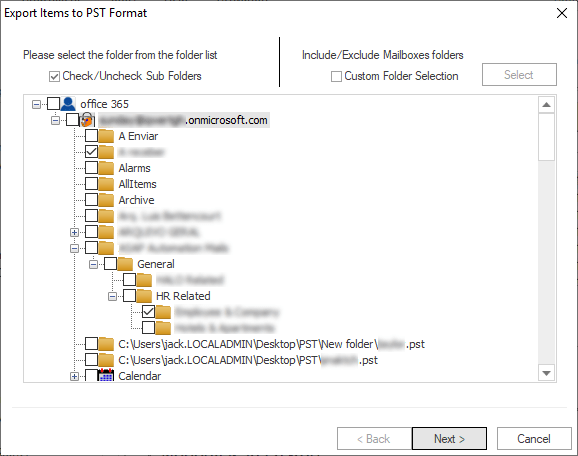Image resolution: width=578 pixels, height=456 pixels.
Task: Collapse the office 365 root node
Action: 36,104
